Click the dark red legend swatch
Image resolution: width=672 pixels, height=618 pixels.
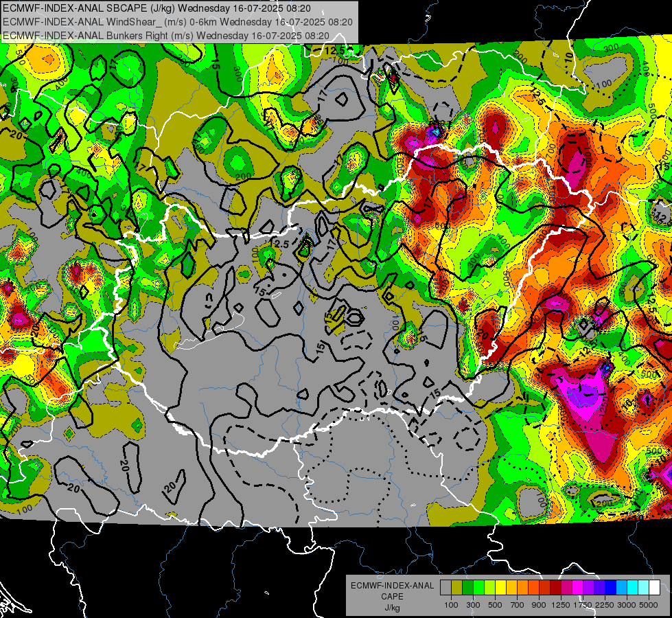555,587
